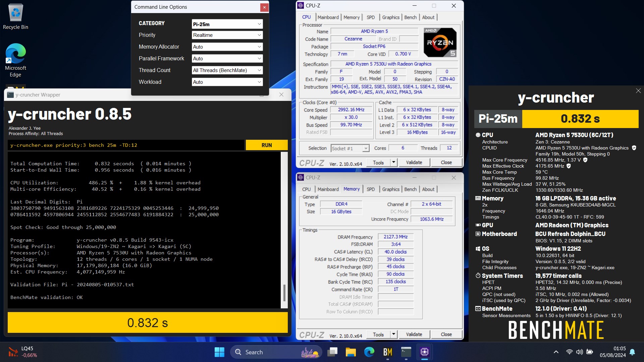Screen dimensions: 644x362
Task: Click Close in the top CPU-Z window
Action: 446,163
